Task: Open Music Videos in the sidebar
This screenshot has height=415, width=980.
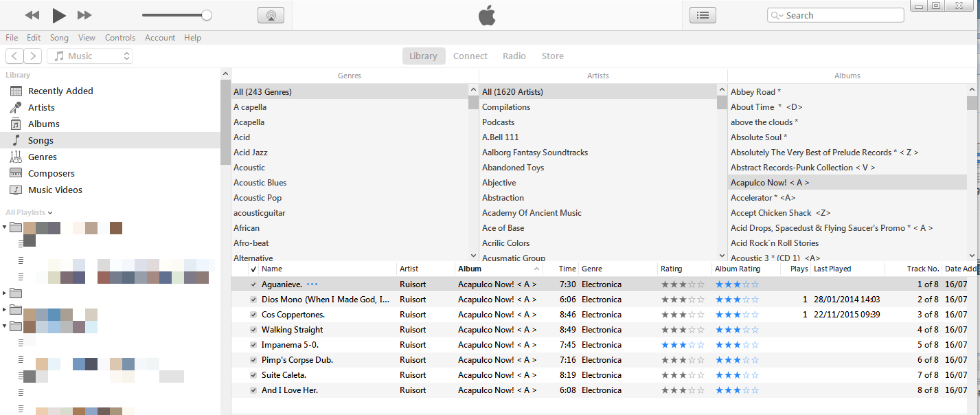Action: (x=55, y=190)
